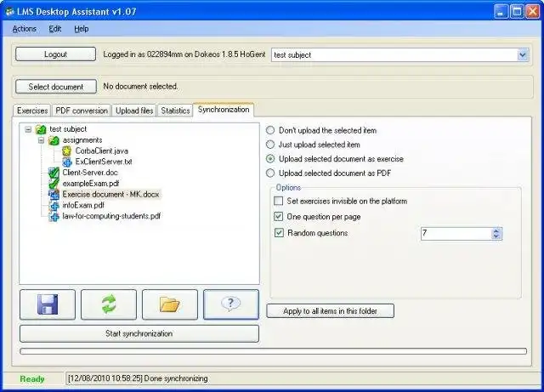
Task: Click the random questions number field
Action: click(456, 233)
